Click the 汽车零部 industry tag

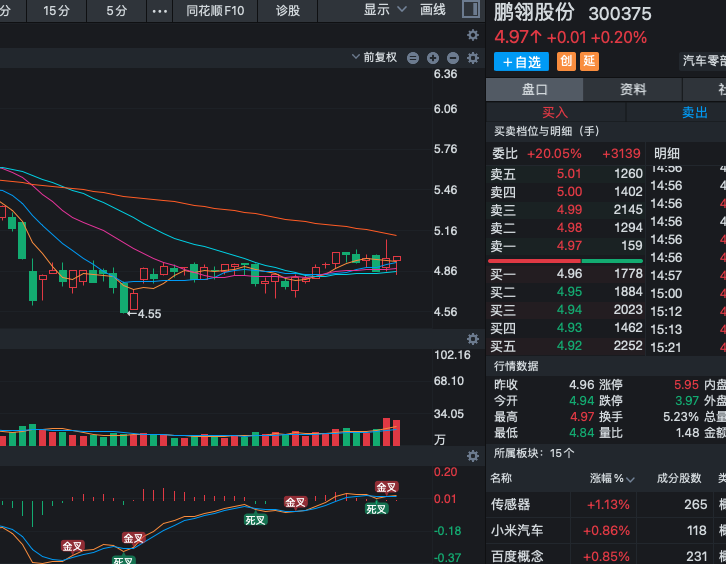[x=704, y=61]
